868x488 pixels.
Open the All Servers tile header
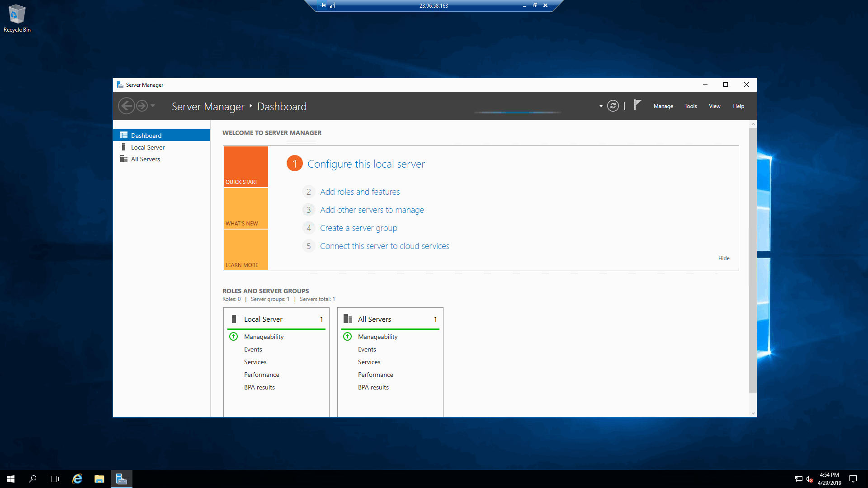point(390,319)
